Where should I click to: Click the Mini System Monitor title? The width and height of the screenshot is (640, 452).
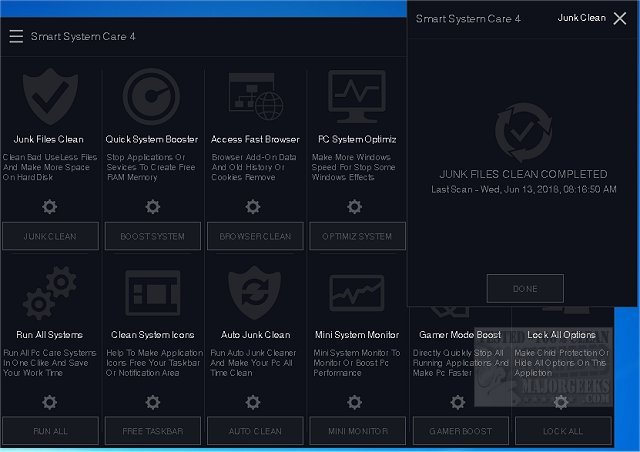point(357,334)
